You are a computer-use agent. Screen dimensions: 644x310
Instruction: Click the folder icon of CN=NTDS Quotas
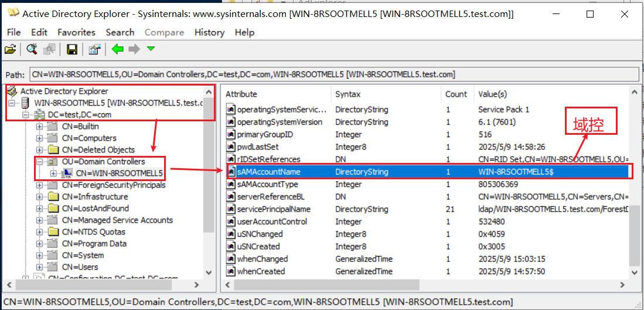point(53,231)
